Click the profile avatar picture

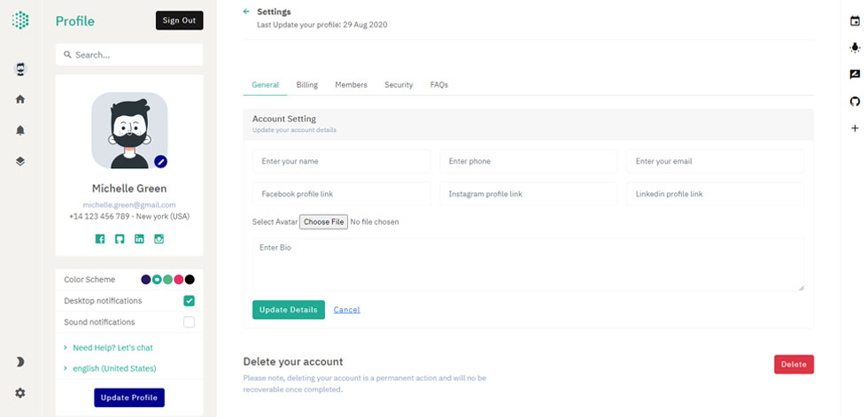click(x=129, y=130)
